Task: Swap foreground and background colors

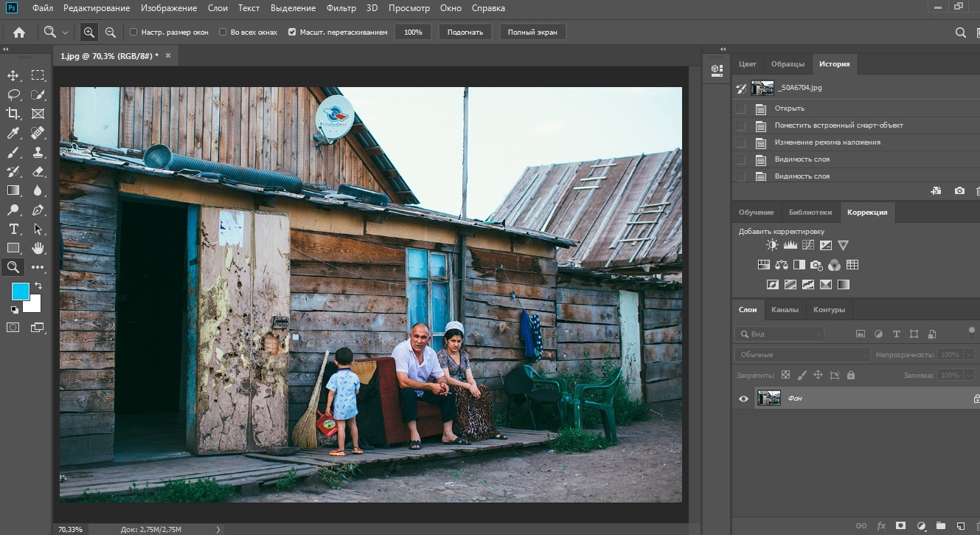Action: pos(38,286)
